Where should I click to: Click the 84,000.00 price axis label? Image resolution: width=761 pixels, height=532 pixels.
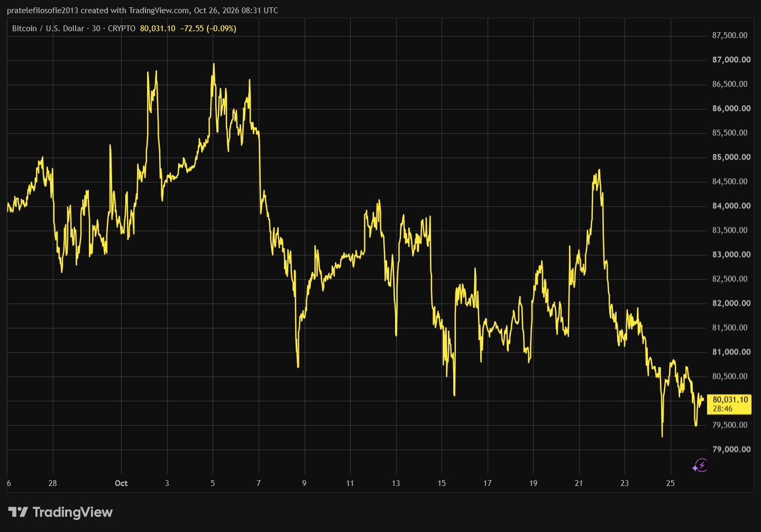(x=731, y=206)
